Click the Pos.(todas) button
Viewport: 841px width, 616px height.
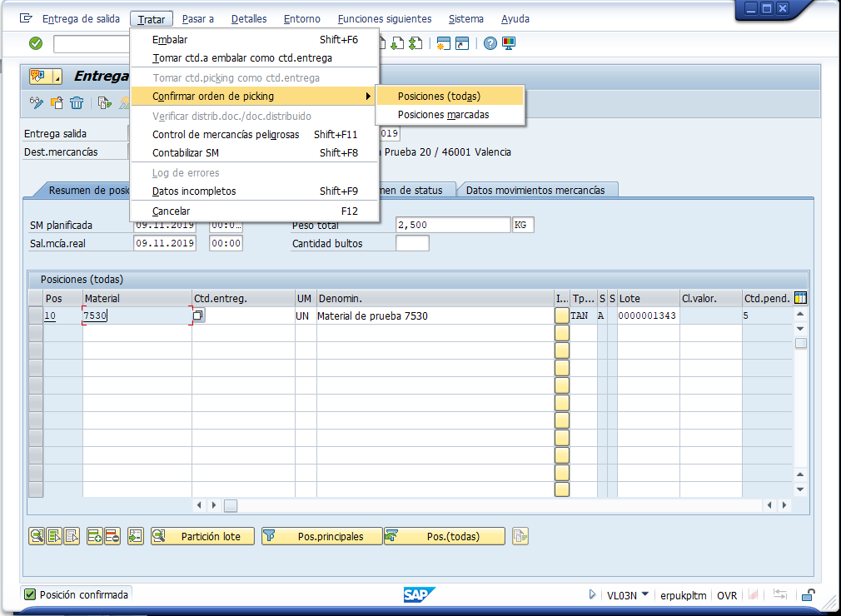point(445,535)
